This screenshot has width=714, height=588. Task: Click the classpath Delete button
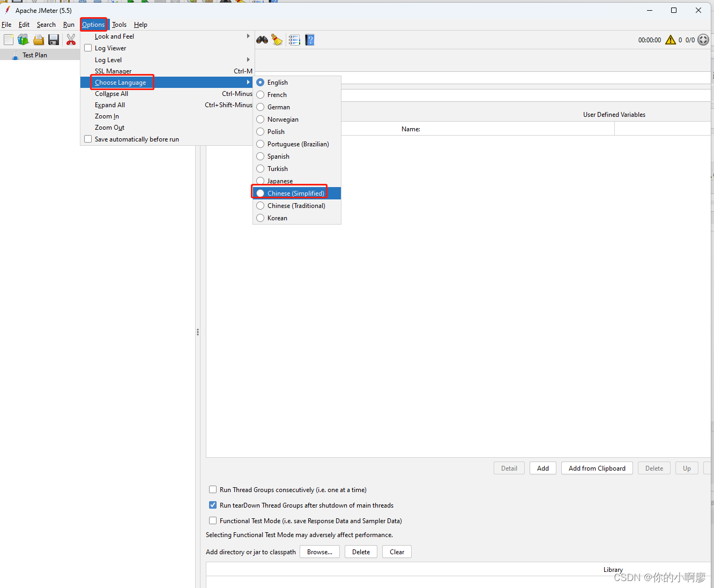tap(361, 552)
